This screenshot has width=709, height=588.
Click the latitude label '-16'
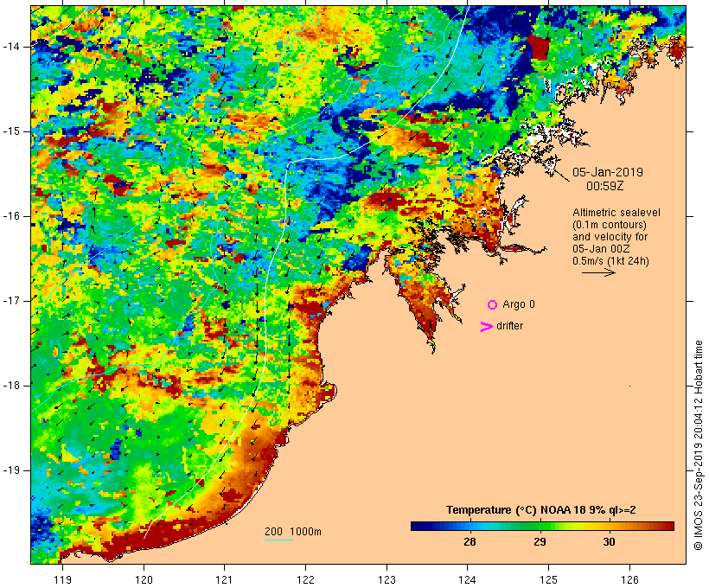[11, 216]
